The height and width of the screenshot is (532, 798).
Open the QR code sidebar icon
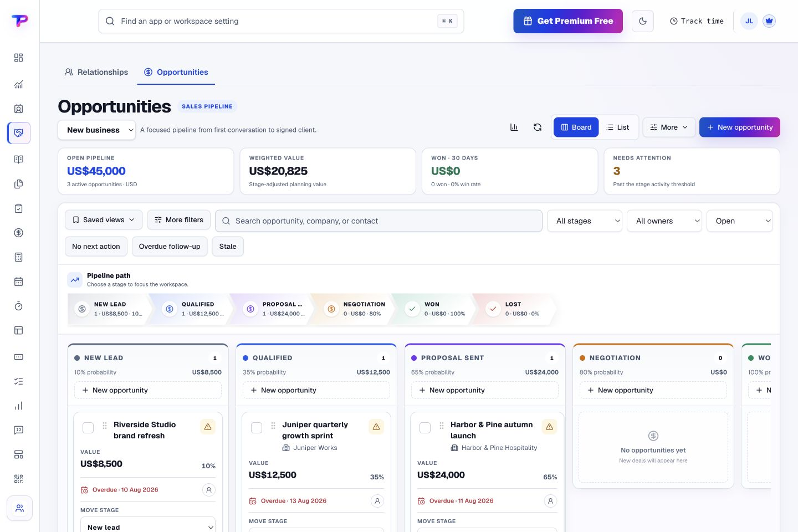click(18, 479)
